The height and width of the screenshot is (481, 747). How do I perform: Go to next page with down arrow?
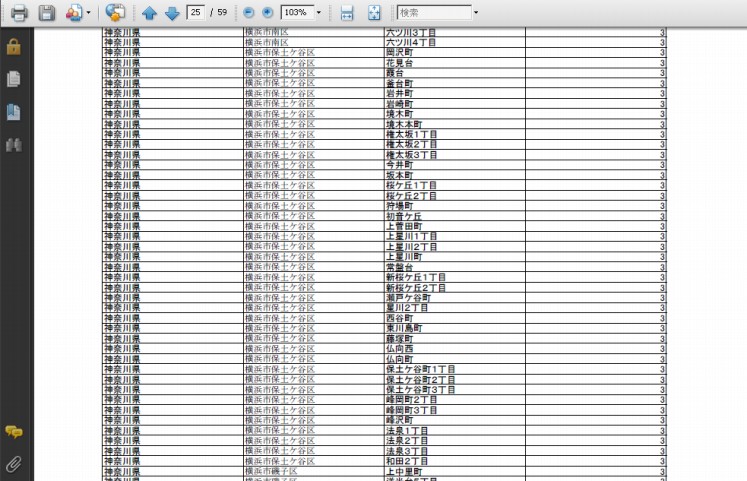171,13
